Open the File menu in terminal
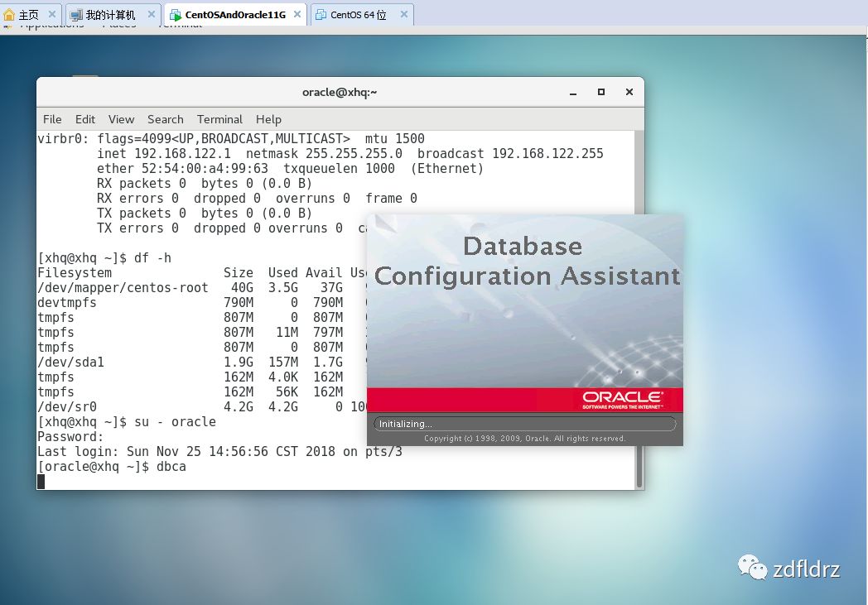 [52, 119]
